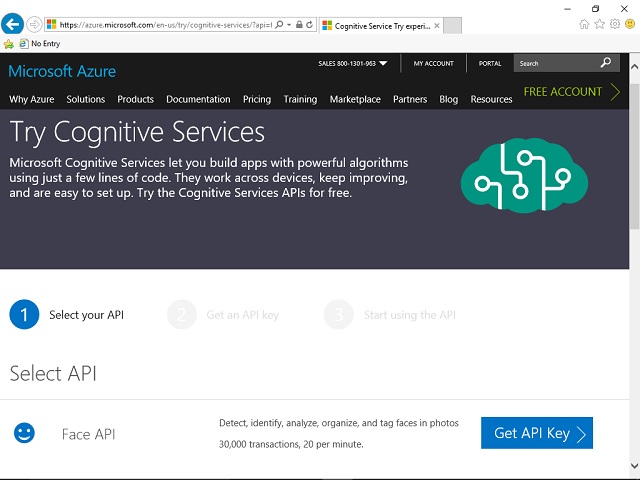Click the Face API 'Detect, identify, analyze' description

pyautogui.click(x=339, y=423)
